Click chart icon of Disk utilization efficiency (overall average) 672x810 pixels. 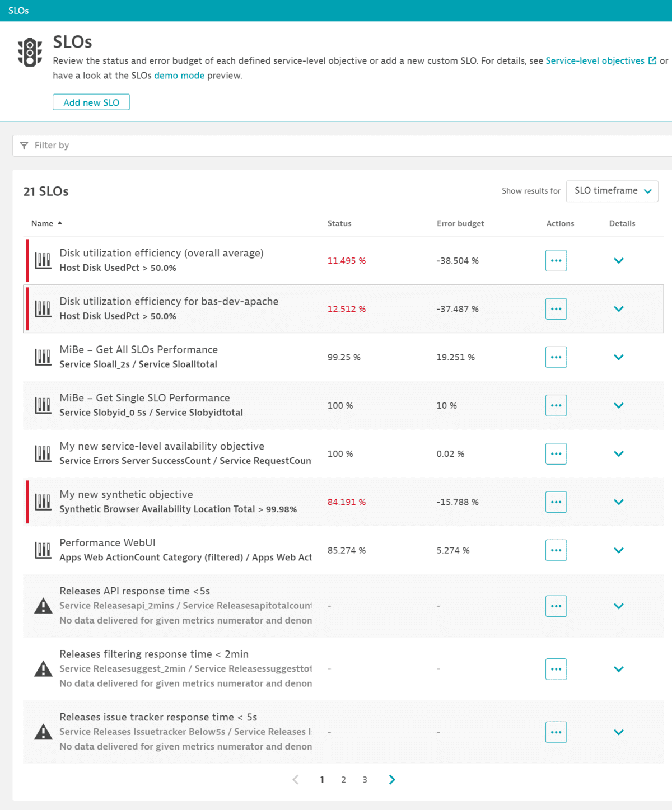coord(43,260)
